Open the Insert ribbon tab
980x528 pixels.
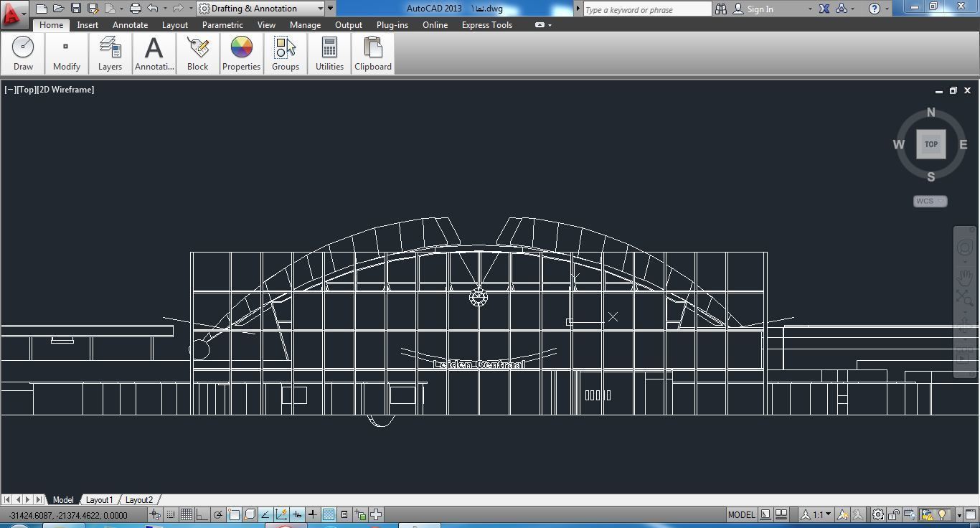click(88, 24)
